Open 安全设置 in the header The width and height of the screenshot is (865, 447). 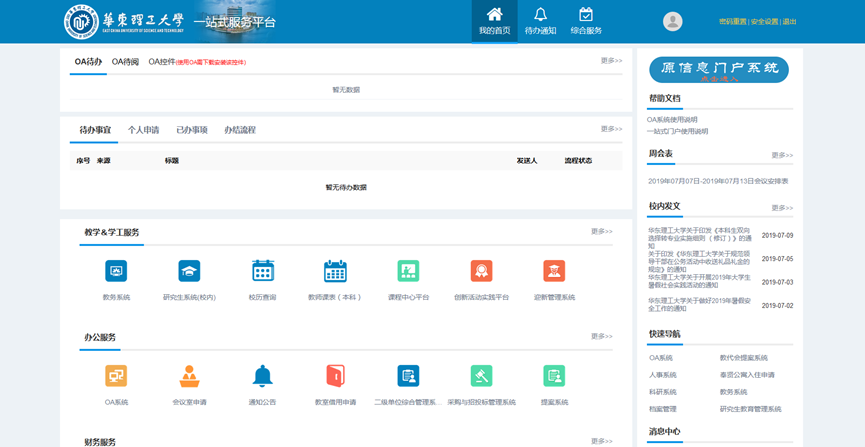point(765,22)
